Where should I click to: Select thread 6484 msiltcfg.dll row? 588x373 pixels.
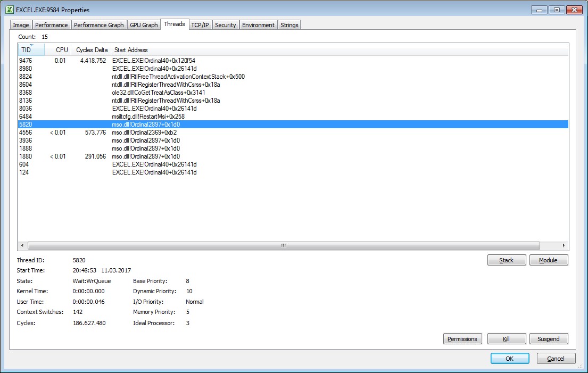tap(293, 117)
